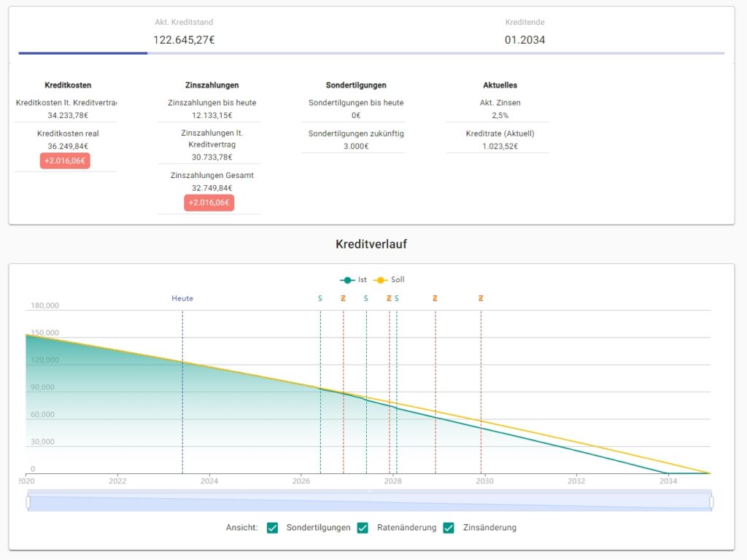Grab the left handle of chart zoom slider

coord(28,502)
